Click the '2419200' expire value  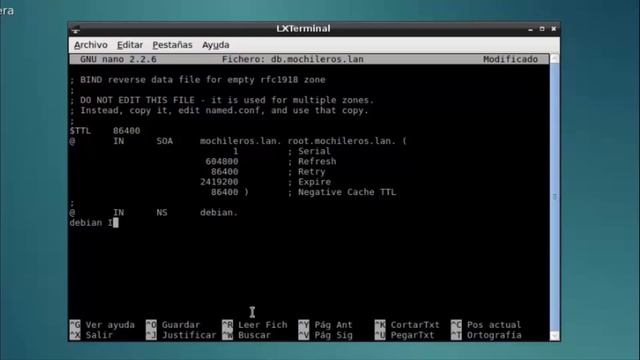219,182
